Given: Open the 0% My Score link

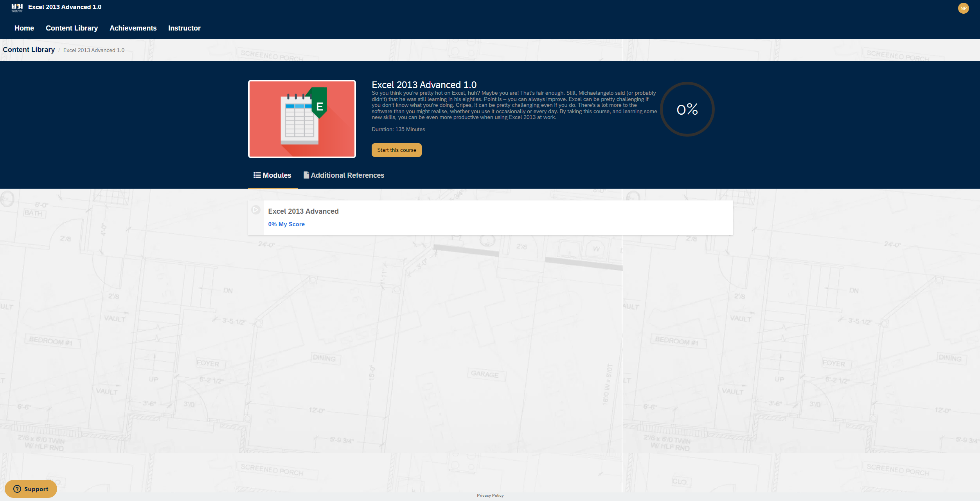Looking at the screenshot, I should click(x=286, y=224).
